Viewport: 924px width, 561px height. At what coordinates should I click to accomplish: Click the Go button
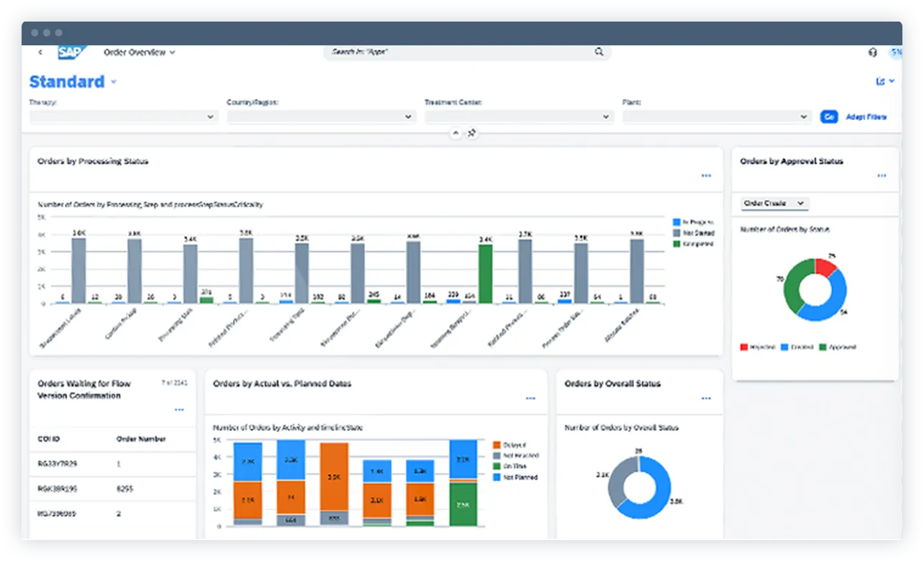pos(829,116)
